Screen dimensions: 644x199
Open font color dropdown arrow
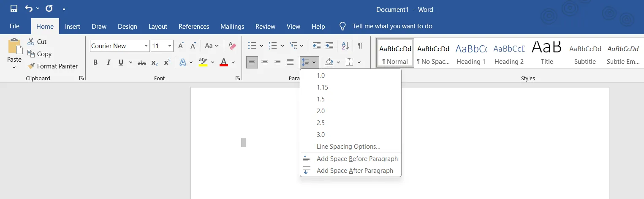[233, 62]
